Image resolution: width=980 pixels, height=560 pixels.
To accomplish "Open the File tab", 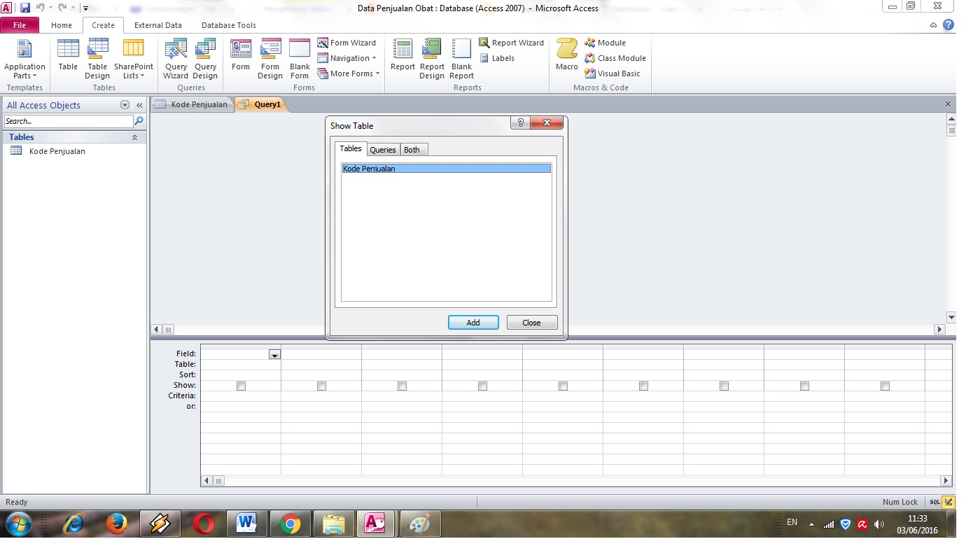I will [x=20, y=25].
